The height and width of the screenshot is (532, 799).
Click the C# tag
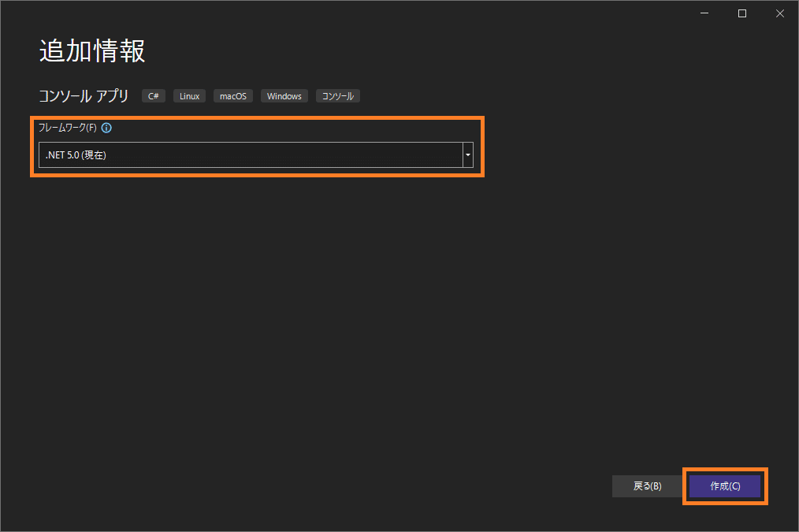[154, 96]
